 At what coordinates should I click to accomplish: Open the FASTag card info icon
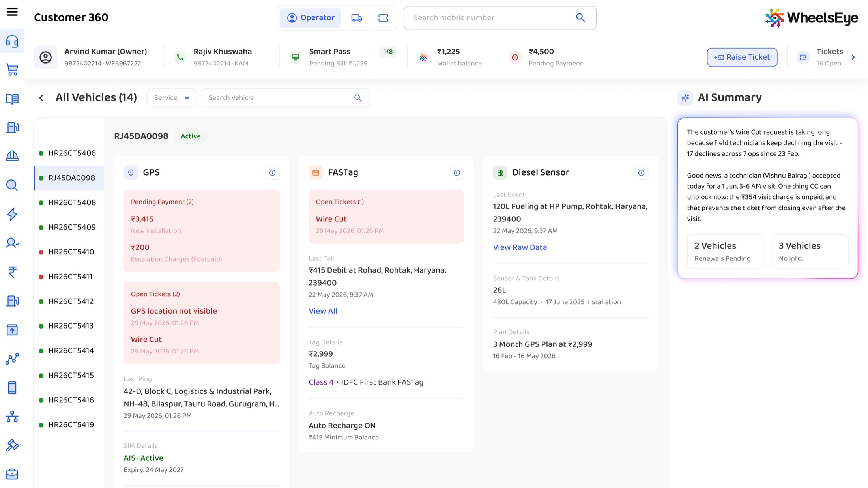point(456,173)
